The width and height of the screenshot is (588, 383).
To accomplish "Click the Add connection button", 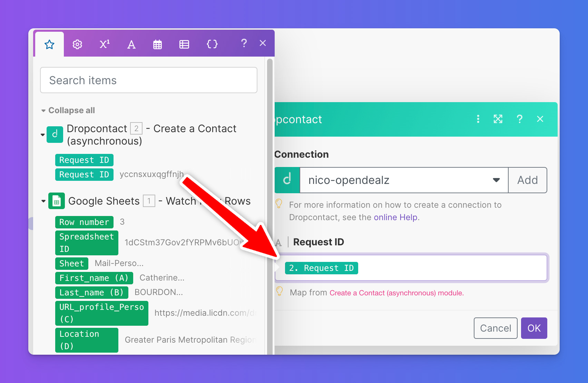I will [528, 180].
